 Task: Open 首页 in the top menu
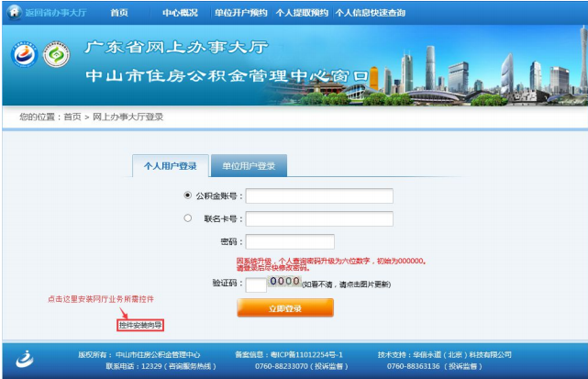pyautogui.click(x=119, y=13)
